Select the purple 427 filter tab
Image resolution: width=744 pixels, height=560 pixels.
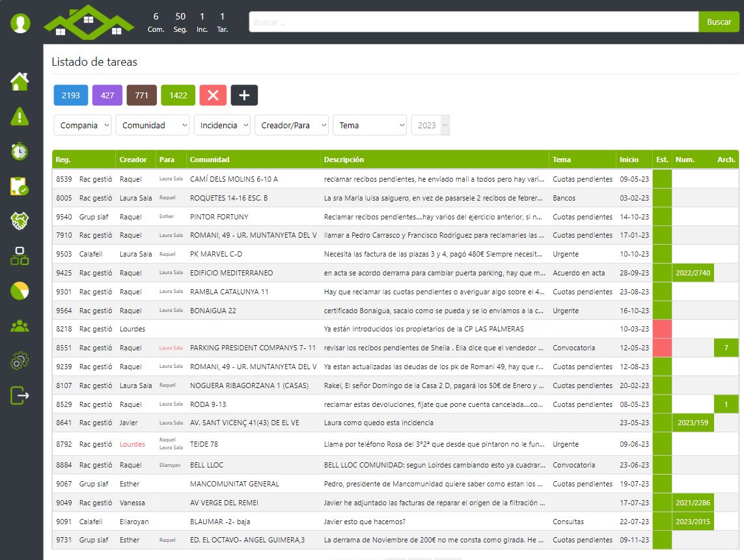[107, 95]
